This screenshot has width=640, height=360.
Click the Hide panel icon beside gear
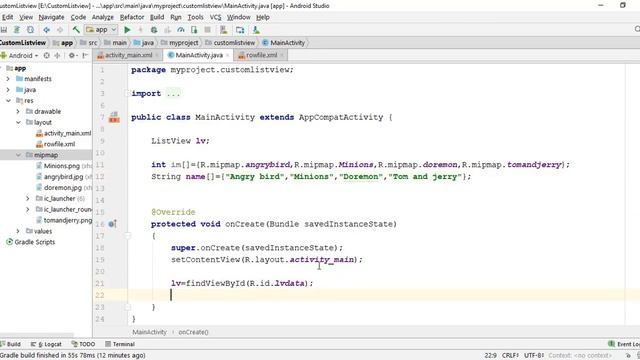pos(85,55)
